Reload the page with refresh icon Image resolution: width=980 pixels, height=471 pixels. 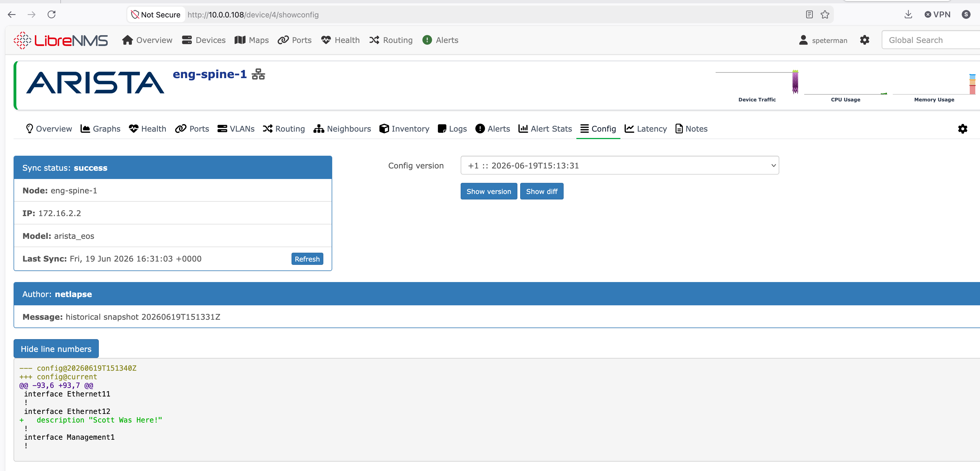pyautogui.click(x=52, y=14)
